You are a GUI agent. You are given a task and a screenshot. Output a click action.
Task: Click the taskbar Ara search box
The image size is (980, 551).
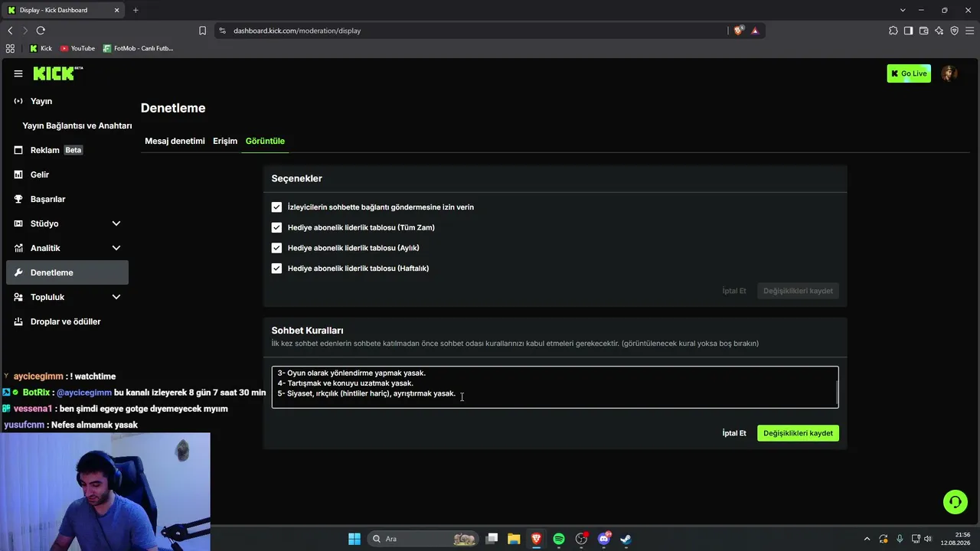423,539
